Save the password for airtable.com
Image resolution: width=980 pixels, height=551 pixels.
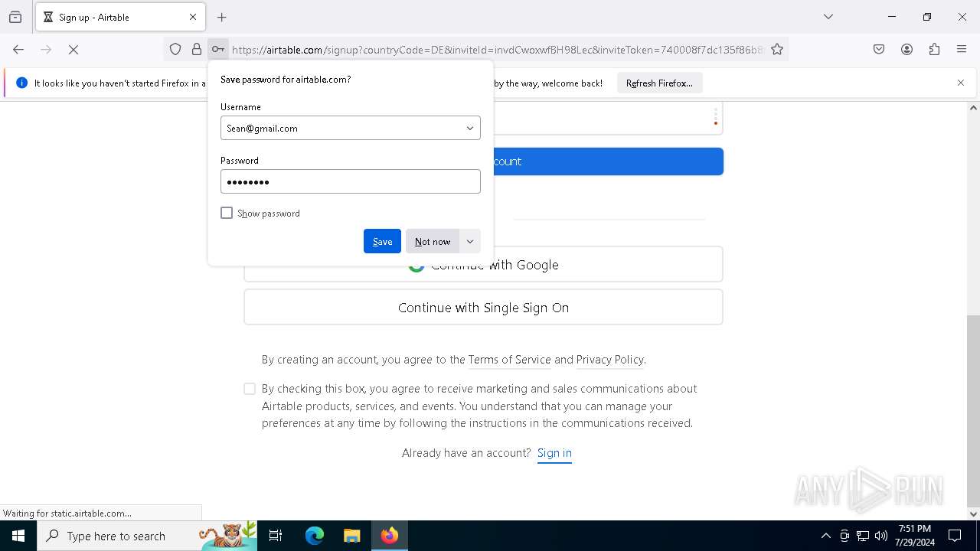pos(382,241)
